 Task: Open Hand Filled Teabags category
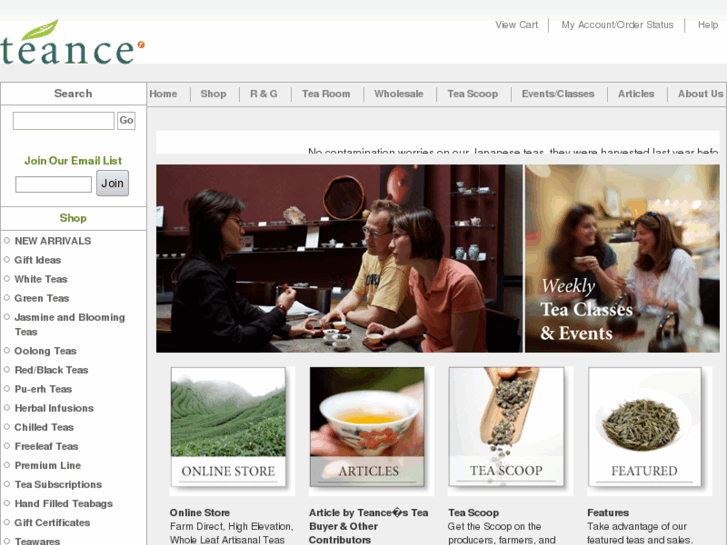pos(64,503)
